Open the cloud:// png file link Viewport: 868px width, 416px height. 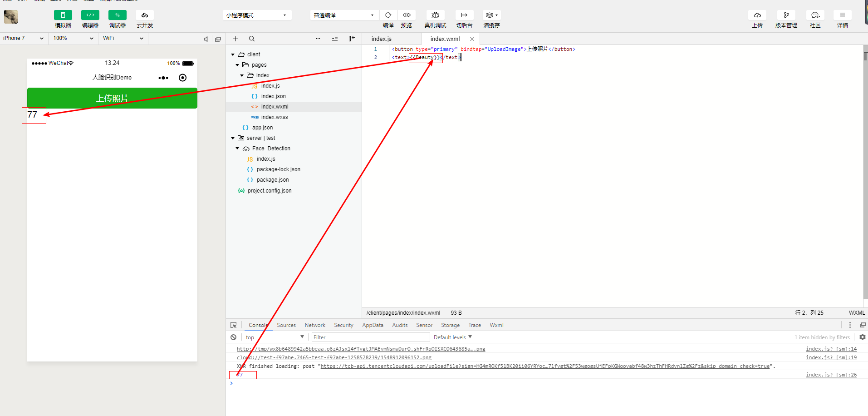coord(334,357)
